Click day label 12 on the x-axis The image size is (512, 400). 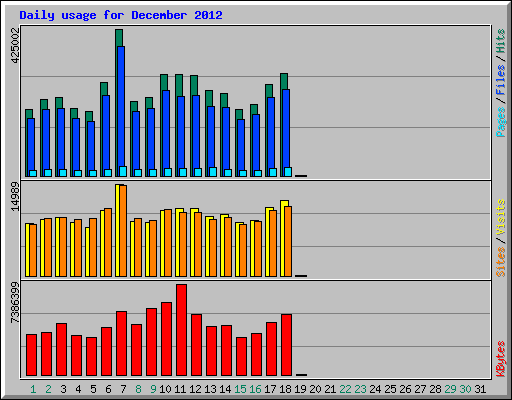195,389
